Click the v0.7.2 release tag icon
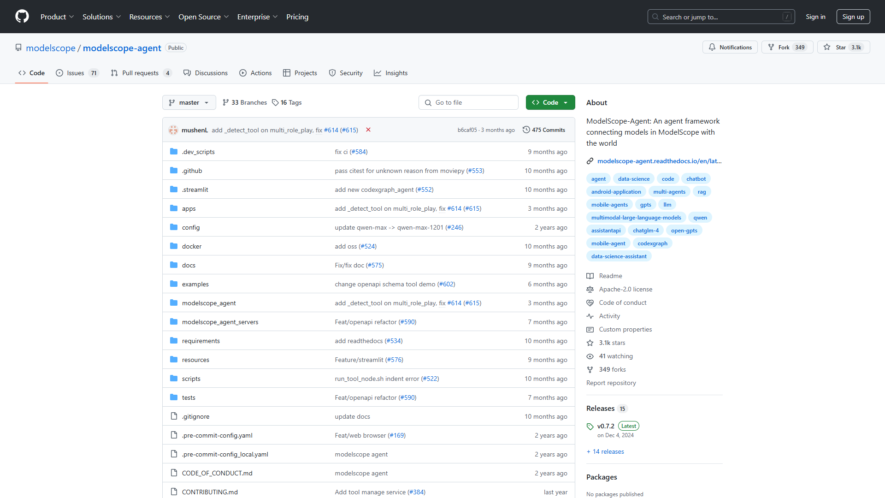Screen dimensions: 885x498 pos(590,427)
